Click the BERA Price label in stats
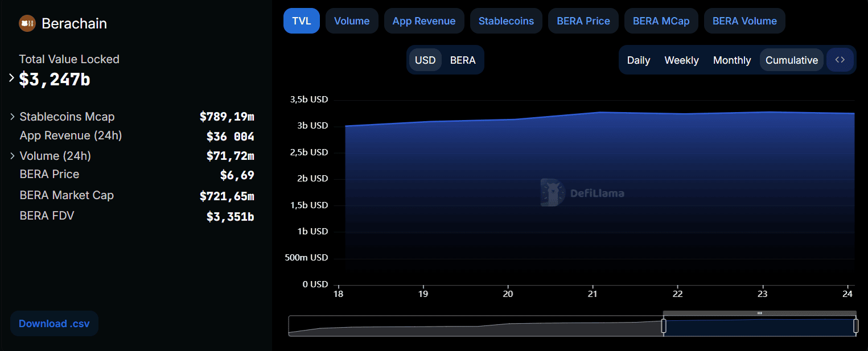Screen dimensions: 868x351 tap(50, 174)
